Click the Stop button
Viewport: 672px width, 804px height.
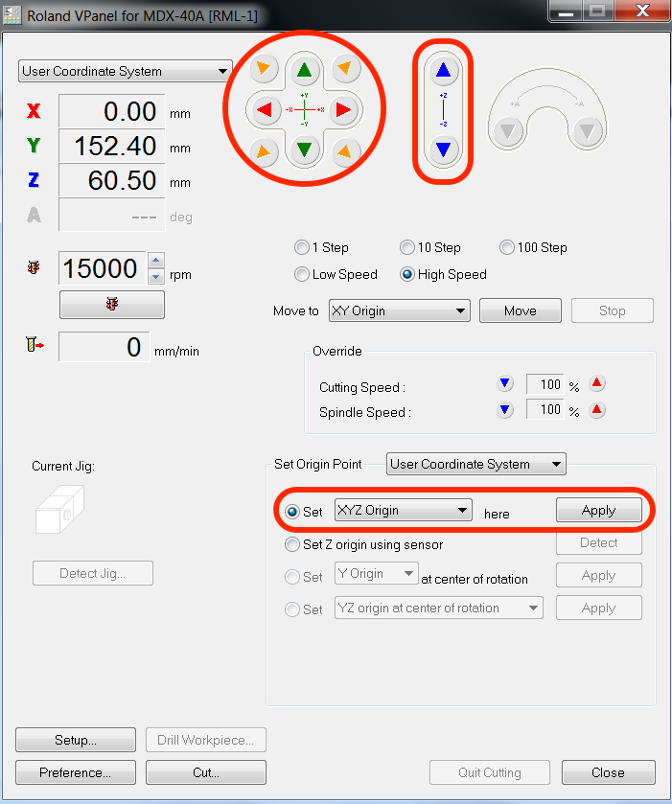coord(612,310)
